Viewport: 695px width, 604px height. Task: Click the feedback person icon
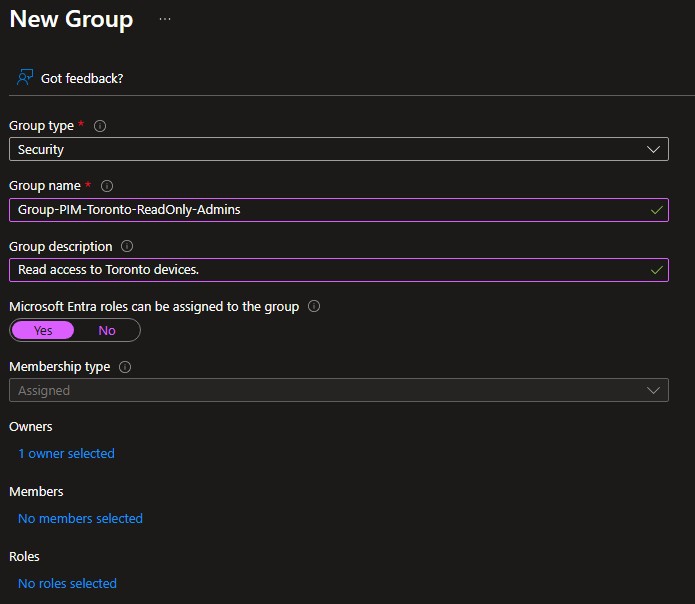tap(25, 78)
